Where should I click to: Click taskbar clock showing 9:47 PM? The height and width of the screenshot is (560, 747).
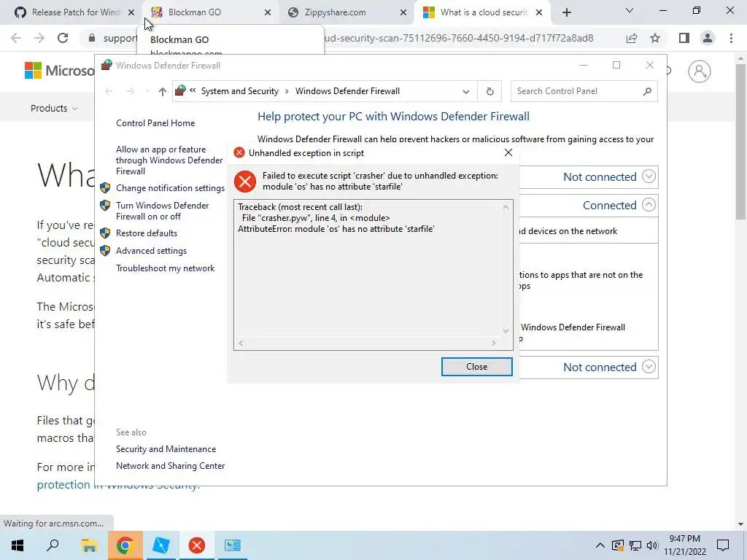684,545
